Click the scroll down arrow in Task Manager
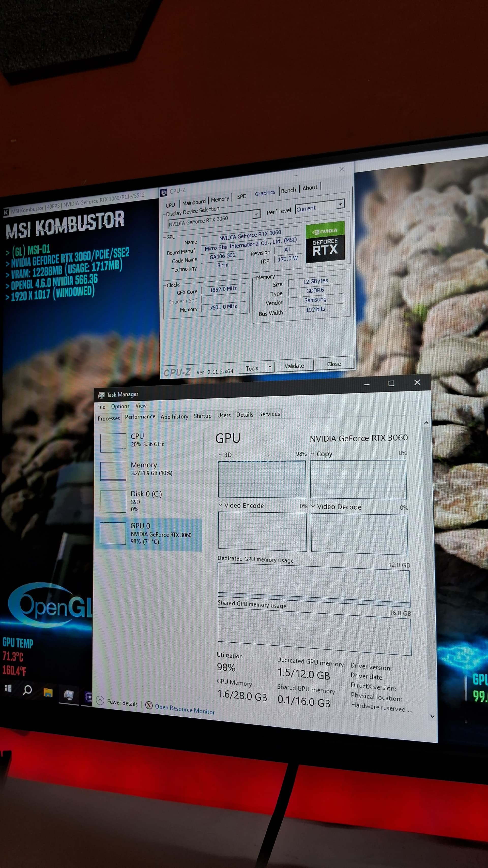Viewport: 488px width, 868px height. (x=433, y=716)
